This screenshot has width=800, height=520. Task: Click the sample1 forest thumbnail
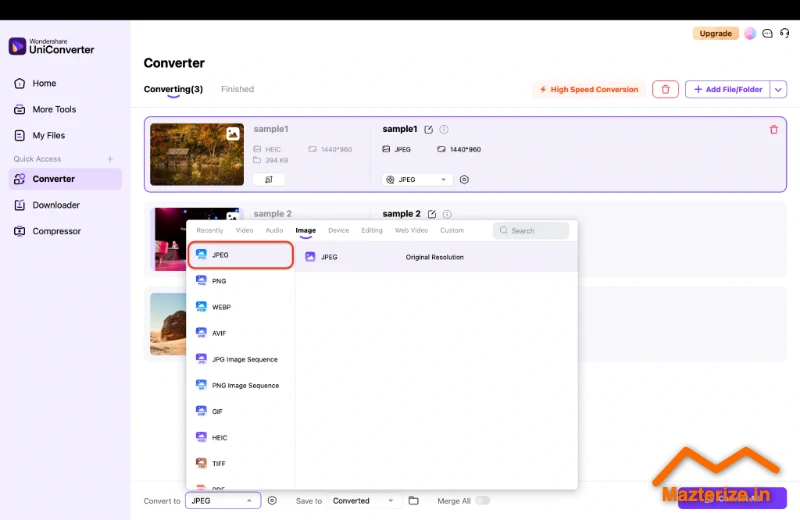click(x=197, y=154)
